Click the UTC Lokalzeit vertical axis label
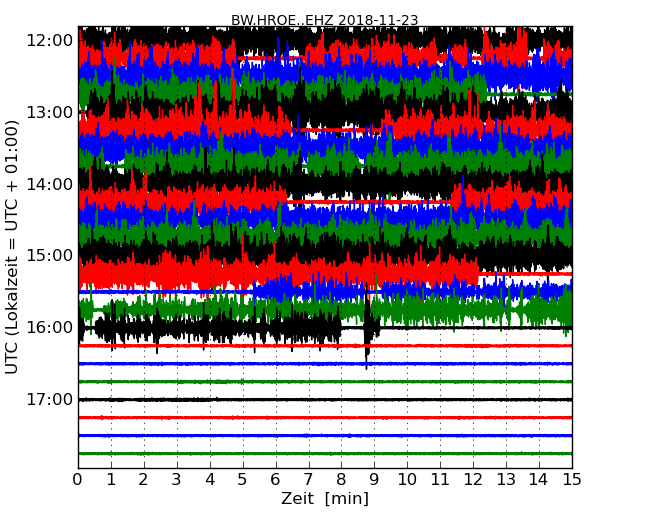 (12, 247)
